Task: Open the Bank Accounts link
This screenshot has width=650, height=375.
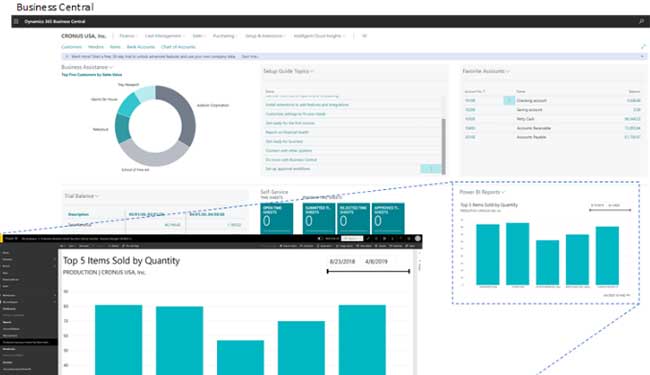Action: pos(141,47)
